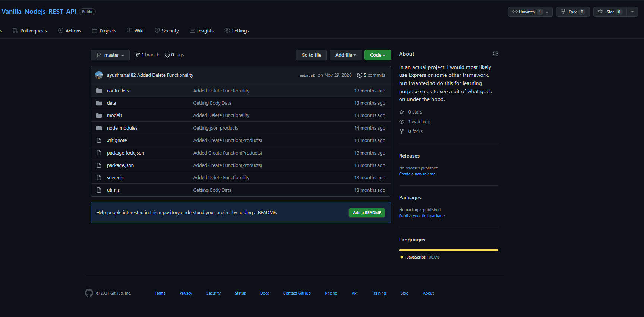Open the repository Security tab

click(167, 31)
